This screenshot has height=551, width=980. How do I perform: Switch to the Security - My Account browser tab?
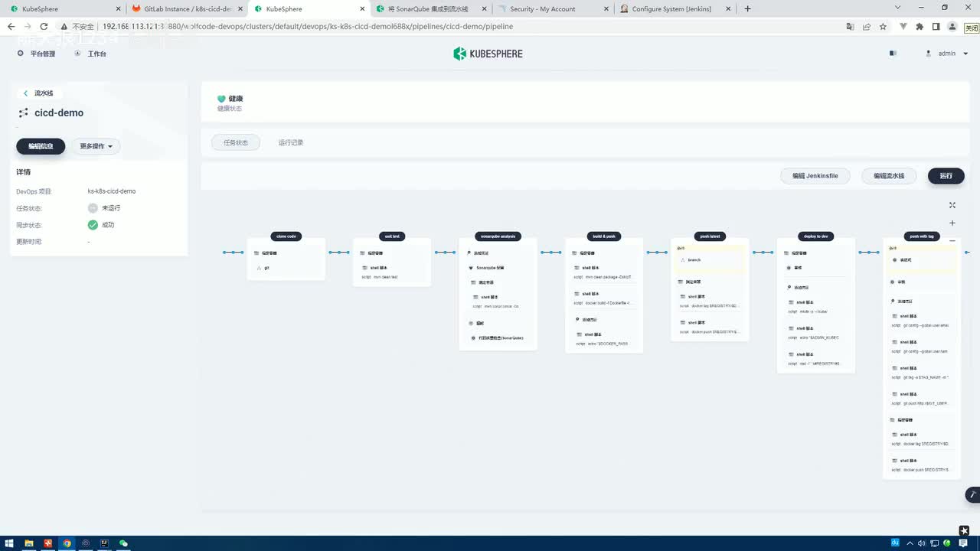click(551, 8)
